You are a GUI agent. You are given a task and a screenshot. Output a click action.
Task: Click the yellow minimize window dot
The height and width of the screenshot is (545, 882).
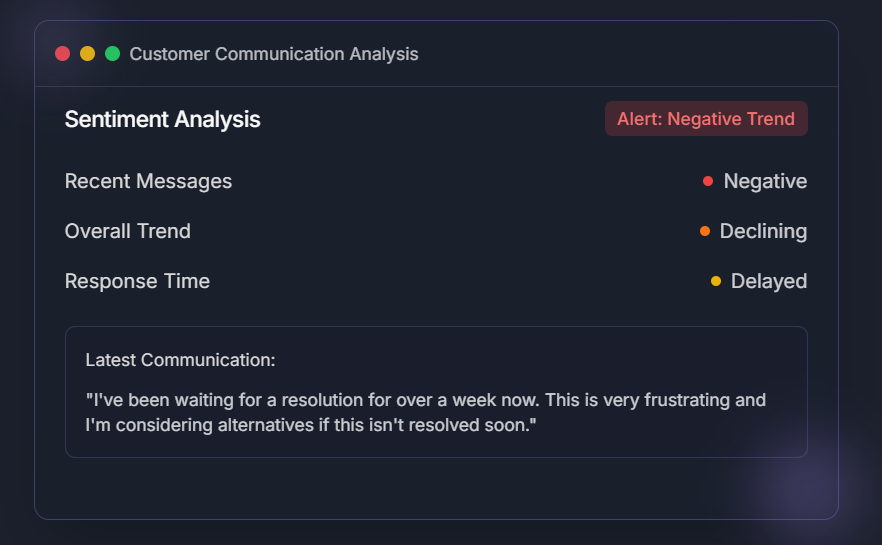point(88,54)
